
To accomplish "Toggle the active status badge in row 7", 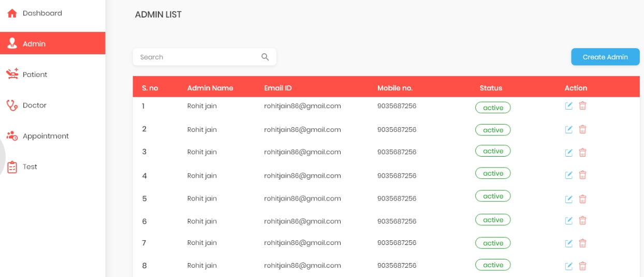I will pos(493,243).
